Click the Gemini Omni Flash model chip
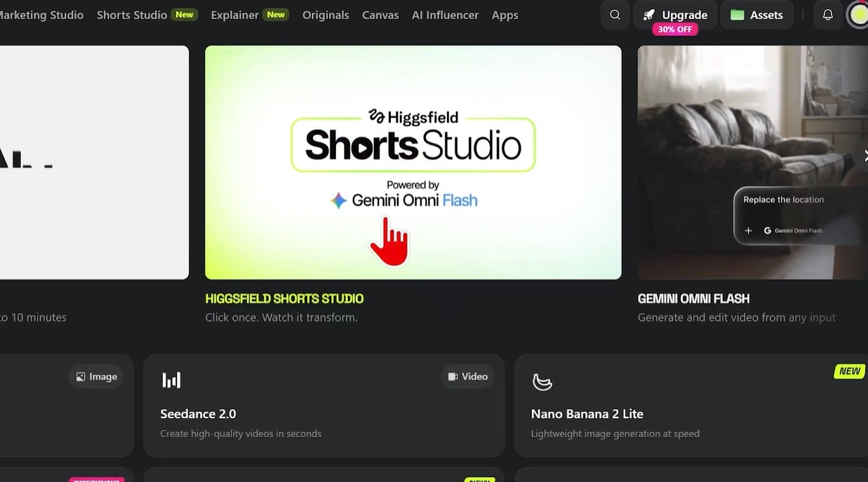The width and height of the screenshot is (868, 482). (793, 231)
